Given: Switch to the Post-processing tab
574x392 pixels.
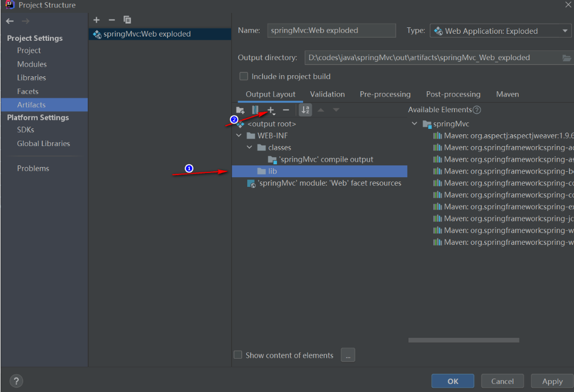Looking at the screenshot, I should click(453, 95).
